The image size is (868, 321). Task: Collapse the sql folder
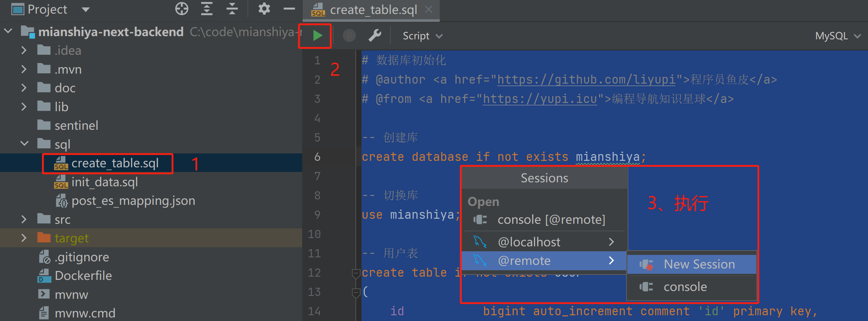tap(24, 144)
